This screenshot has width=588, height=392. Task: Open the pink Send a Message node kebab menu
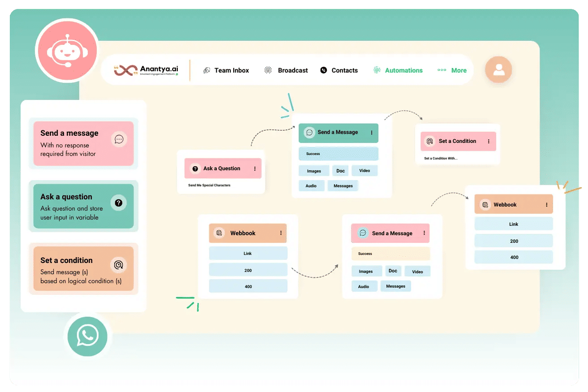coord(423,233)
